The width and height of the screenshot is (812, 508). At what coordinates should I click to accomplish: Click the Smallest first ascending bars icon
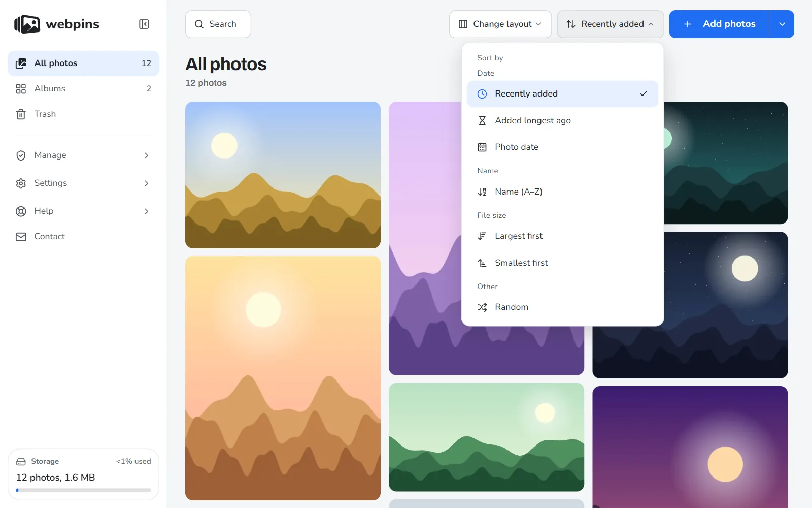tap(482, 263)
